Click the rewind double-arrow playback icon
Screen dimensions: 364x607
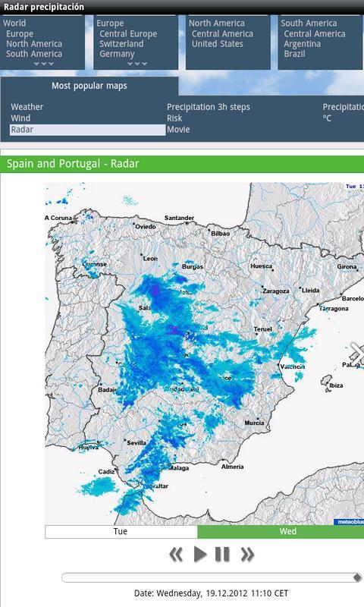tap(176, 555)
